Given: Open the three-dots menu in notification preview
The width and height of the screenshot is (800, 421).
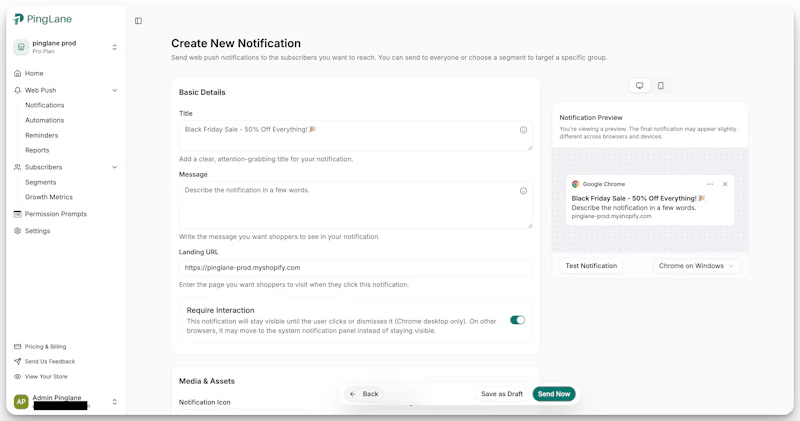Looking at the screenshot, I should tap(710, 184).
